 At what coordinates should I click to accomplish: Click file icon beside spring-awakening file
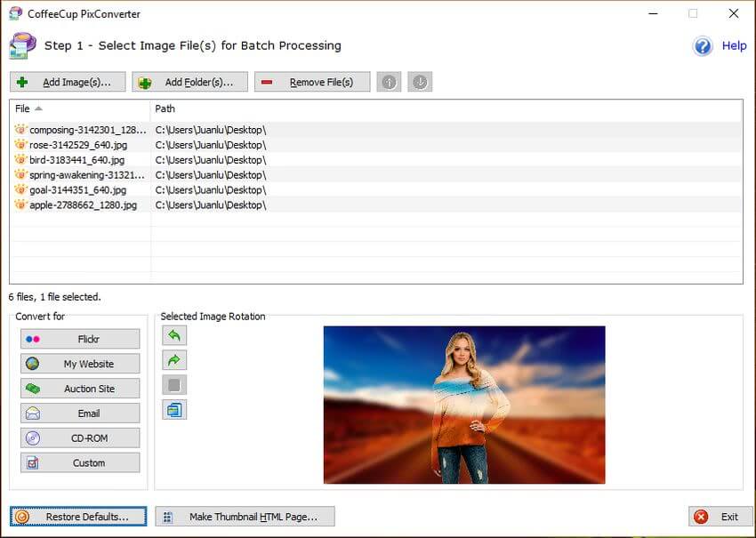coord(20,174)
